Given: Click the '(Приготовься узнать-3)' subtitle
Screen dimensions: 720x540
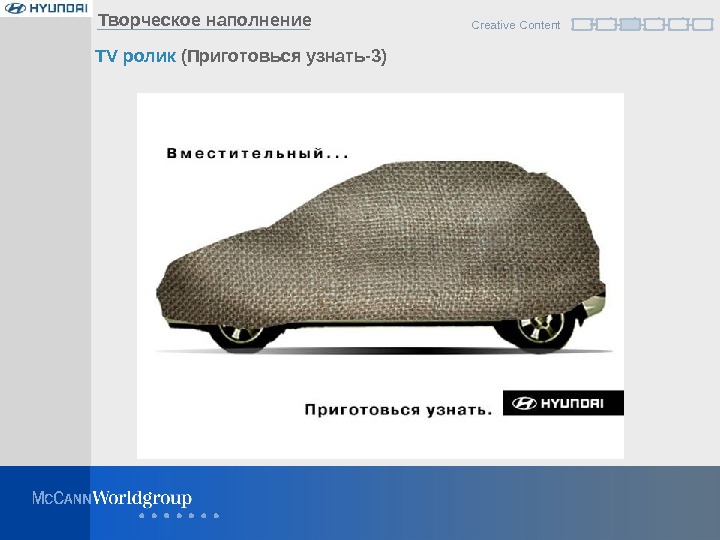Looking at the screenshot, I should coord(284,56).
